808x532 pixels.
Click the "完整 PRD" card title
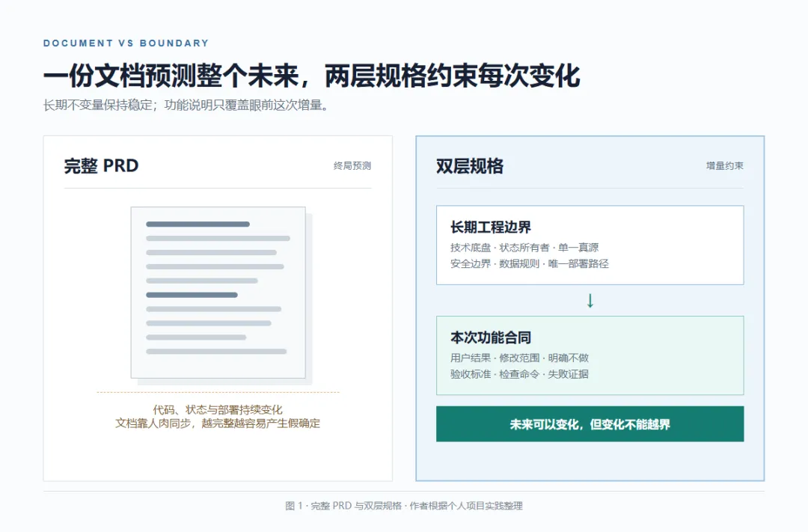[x=102, y=166]
